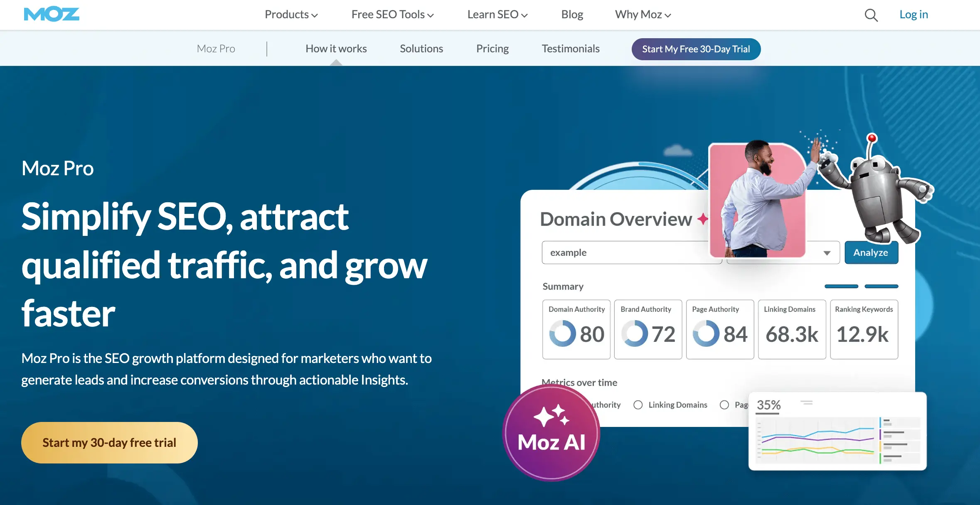Go to the Pricing tab
The height and width of the screenshot is (505, 980).
point(492,49)
